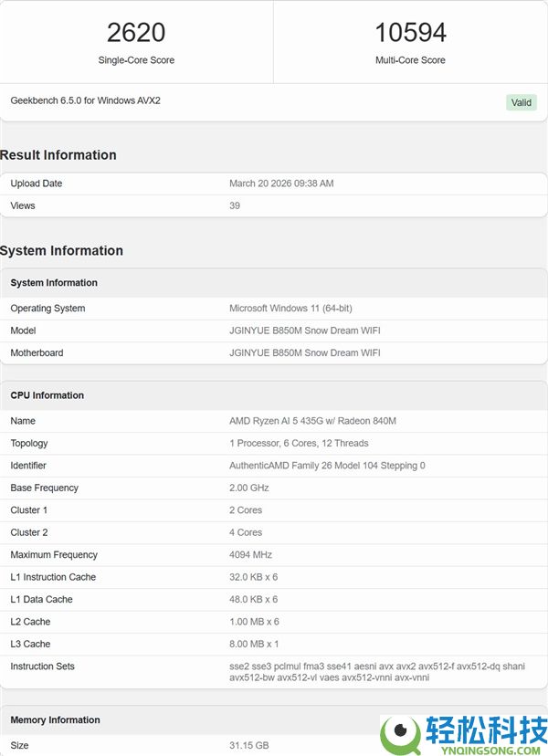
Task: Click the CPU Information table header
Action: pyautogui.click(x=273, y=395)
